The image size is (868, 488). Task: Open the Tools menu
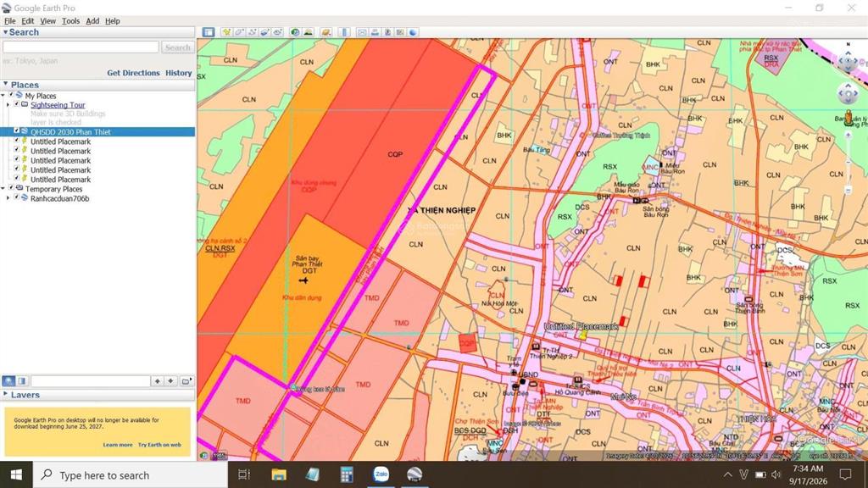(x=70, y=21)
